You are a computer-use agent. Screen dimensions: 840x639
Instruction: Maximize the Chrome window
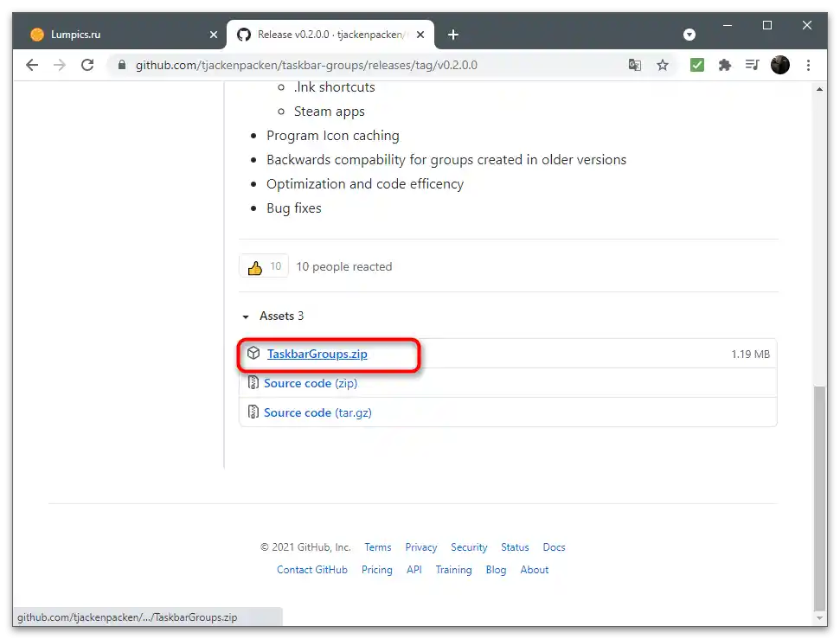click(x=767, y=25)
